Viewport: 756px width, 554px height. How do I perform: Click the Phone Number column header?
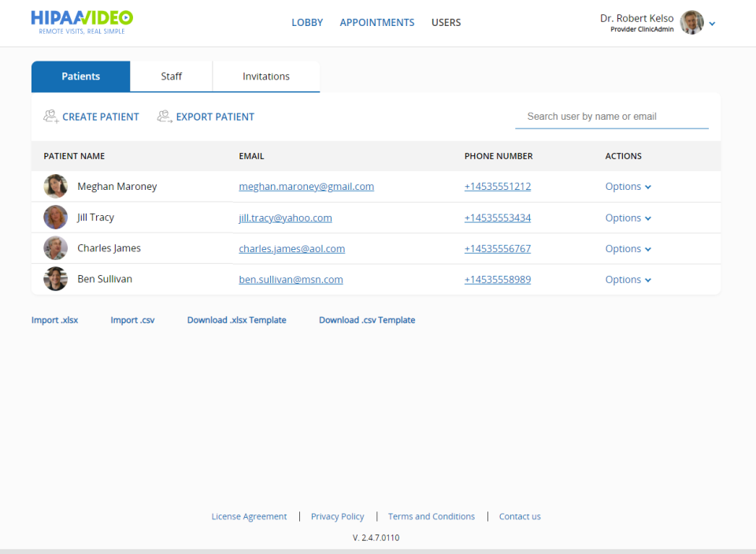click(x=498, y=156)
